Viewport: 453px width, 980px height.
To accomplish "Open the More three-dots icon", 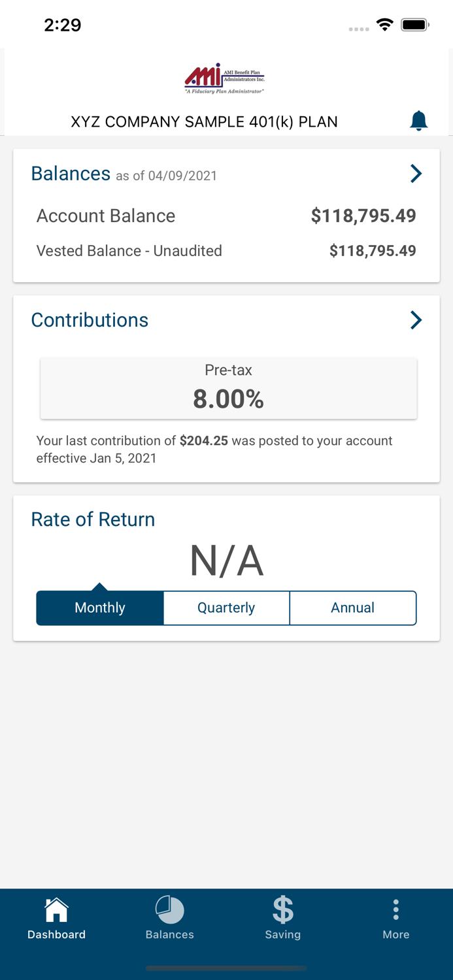I will tap(395, 909).
